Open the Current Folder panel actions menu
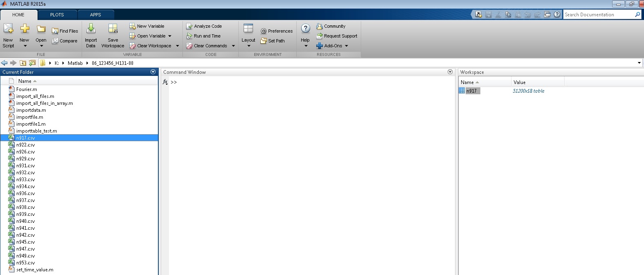 coord(153,72)
